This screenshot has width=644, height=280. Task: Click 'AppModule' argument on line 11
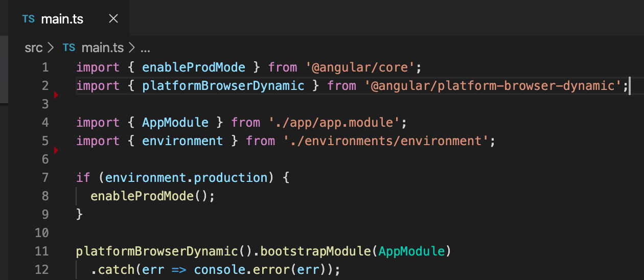412,251
